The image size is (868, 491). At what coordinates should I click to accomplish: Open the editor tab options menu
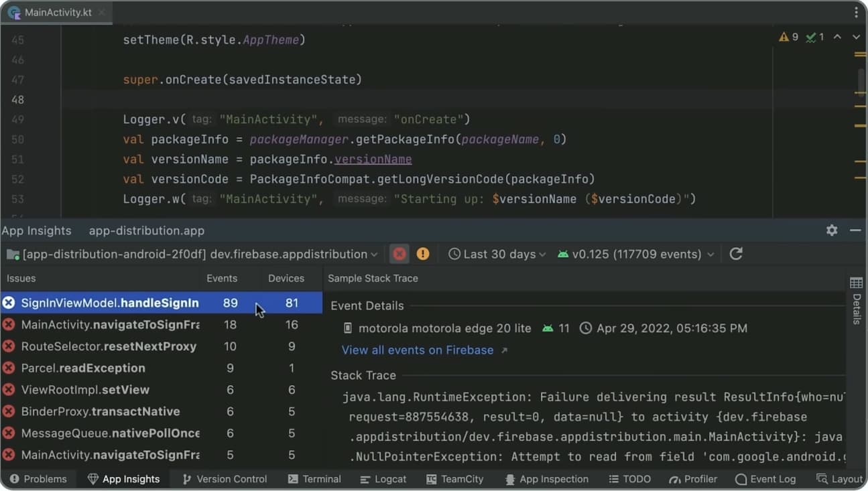(856, 13)
